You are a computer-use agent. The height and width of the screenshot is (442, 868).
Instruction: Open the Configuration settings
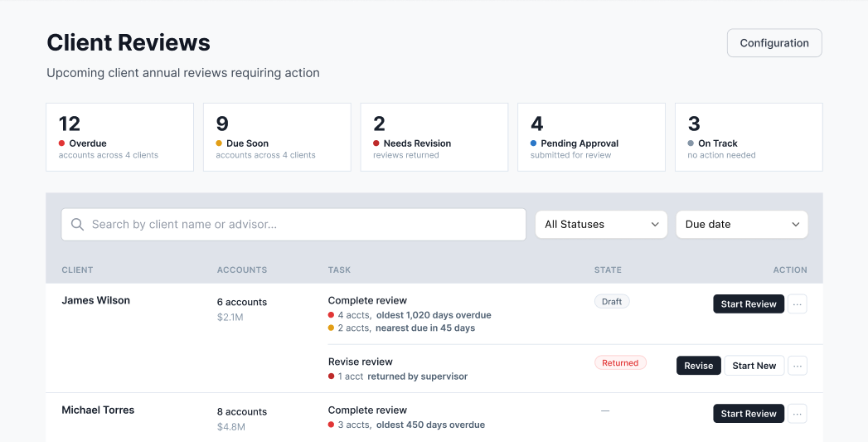click(773, 43)
